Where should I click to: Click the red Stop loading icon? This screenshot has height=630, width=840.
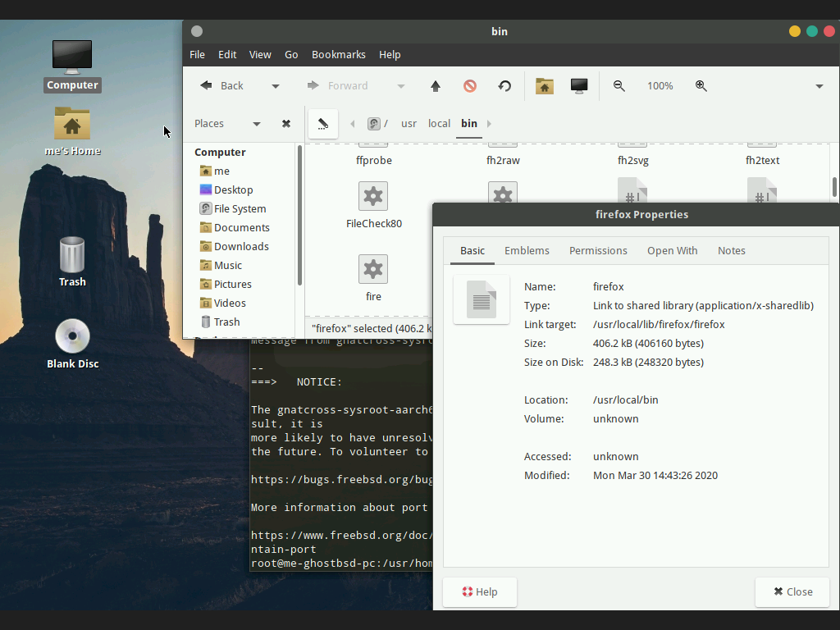tap(470, 86)
